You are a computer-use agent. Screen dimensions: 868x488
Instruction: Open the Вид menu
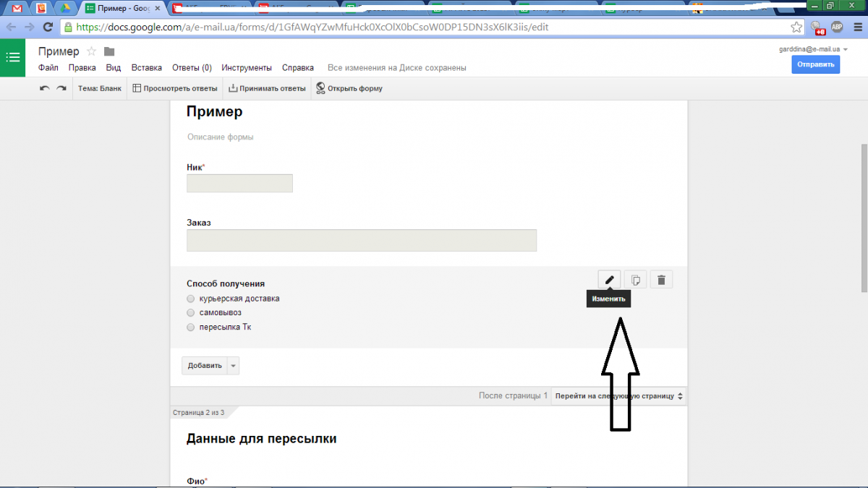[114, 68]
